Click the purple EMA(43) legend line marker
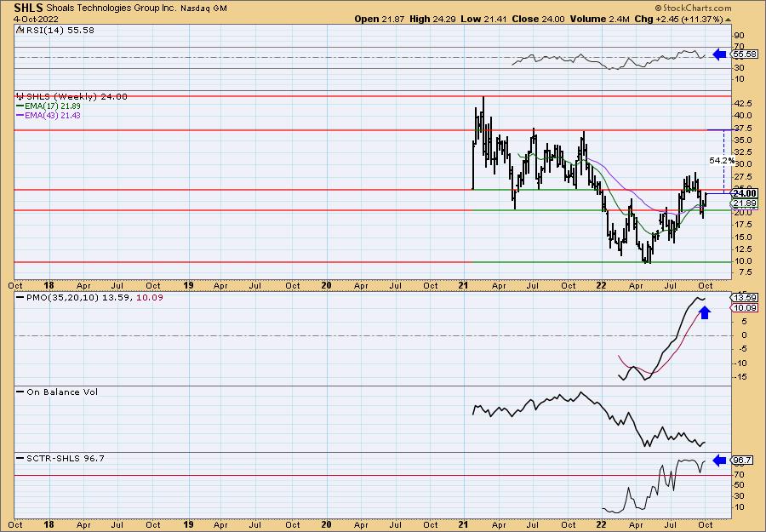Viewport: 766px width, 532px height. click(x=20, y=116)
